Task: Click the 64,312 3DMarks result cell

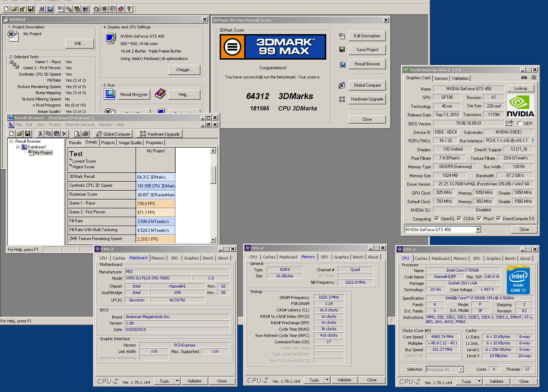Action: point(156,177)
